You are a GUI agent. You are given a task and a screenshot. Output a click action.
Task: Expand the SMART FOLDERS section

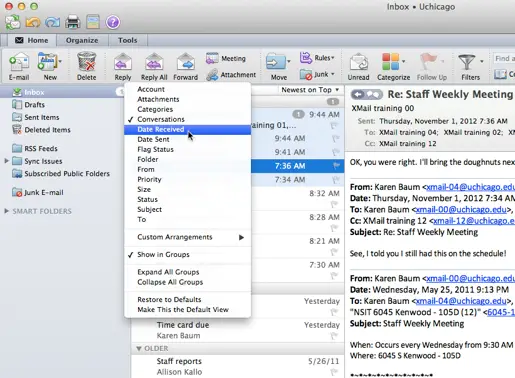point(6,211)
